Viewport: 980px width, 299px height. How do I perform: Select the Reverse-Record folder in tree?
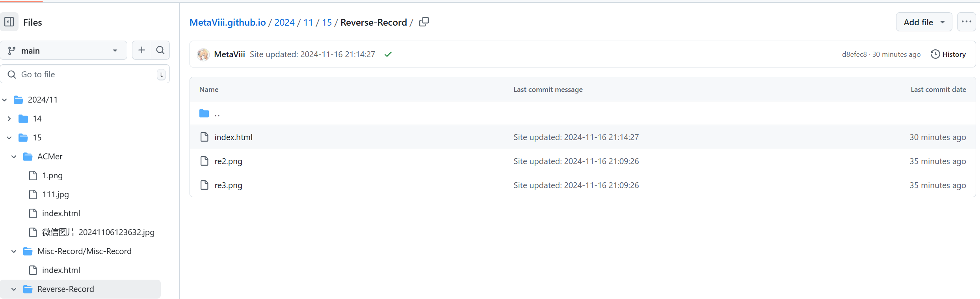(66, 289)
